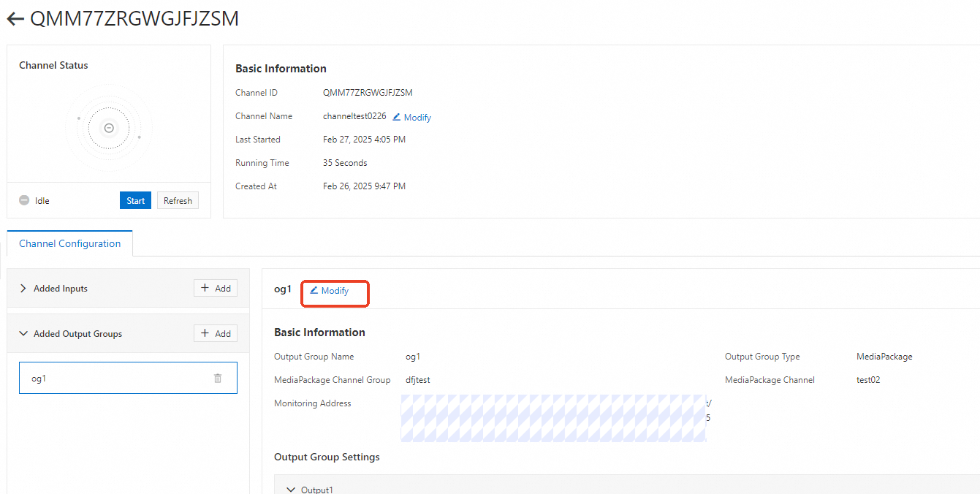The height and width of the screenshot is (494, 980).
Task: Select the og1 output group item
Action: click(128, 378)
